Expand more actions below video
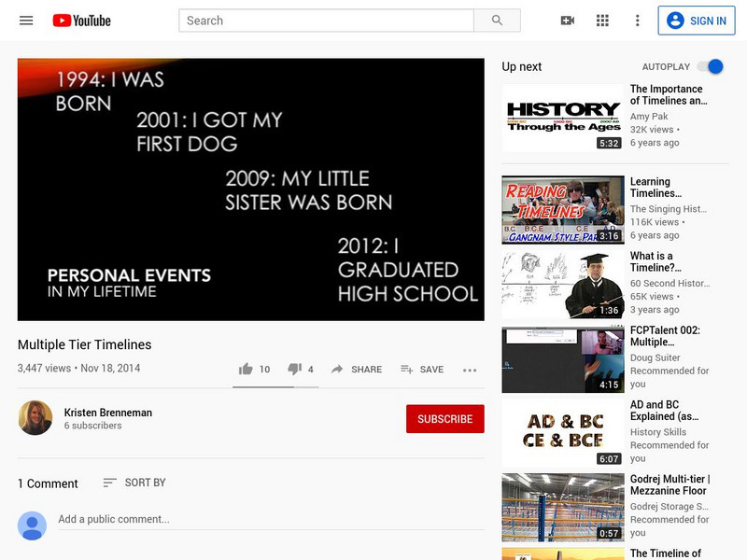Screen dimensions: 747x560 coord(470,370)
